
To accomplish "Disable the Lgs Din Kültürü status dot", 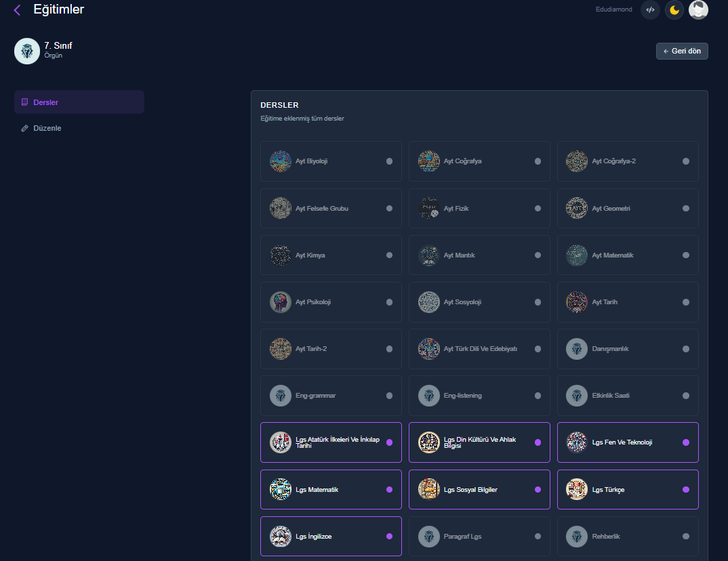I will tap(538, 442).
